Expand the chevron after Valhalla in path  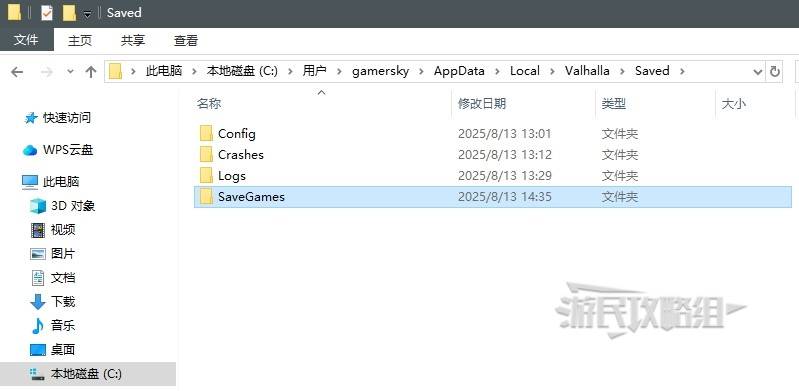[622, 71]
